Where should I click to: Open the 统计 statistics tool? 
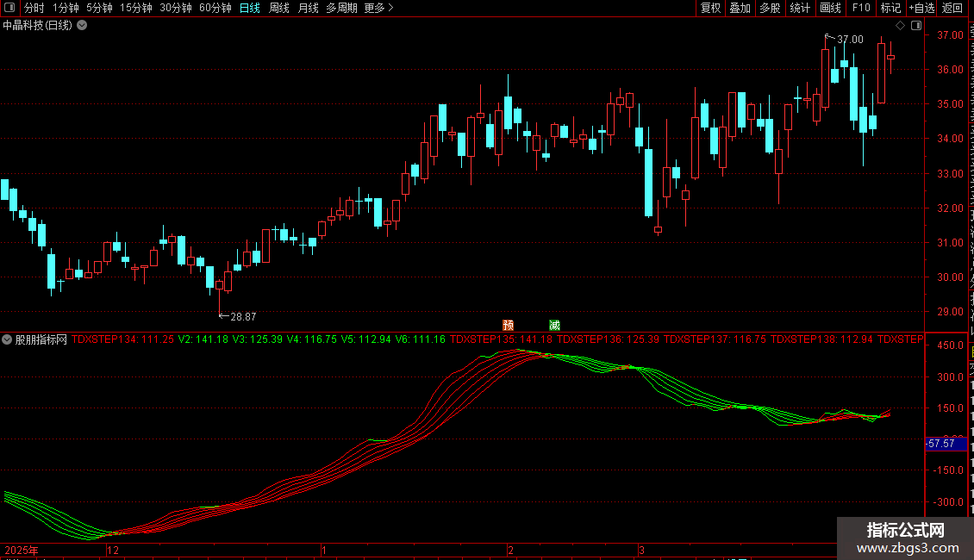(x=800, y=8)
